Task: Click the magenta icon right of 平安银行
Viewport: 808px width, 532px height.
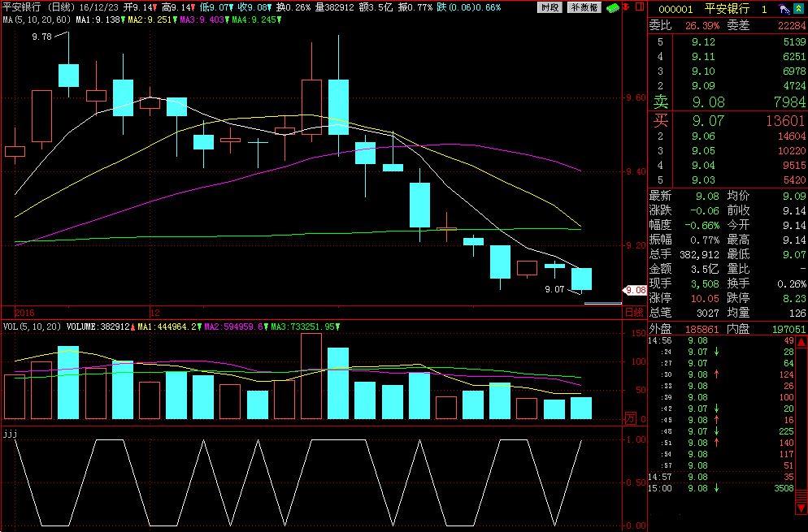Action: click(782, 8)
